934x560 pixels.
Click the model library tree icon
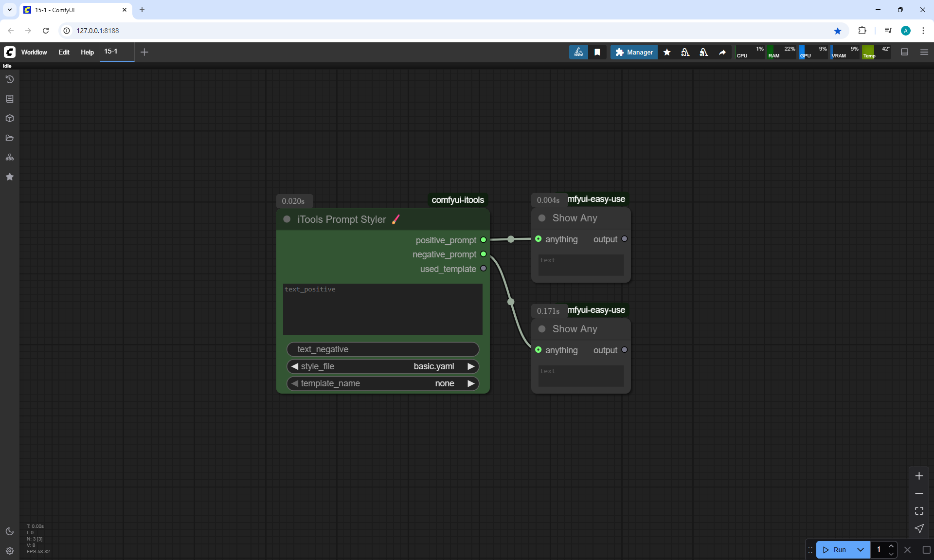10,157
